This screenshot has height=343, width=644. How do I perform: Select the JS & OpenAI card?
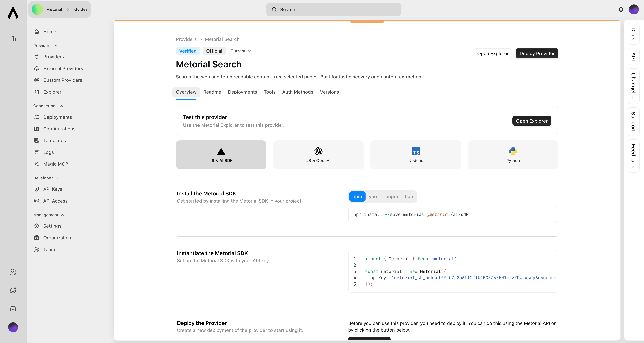point(318,155)
